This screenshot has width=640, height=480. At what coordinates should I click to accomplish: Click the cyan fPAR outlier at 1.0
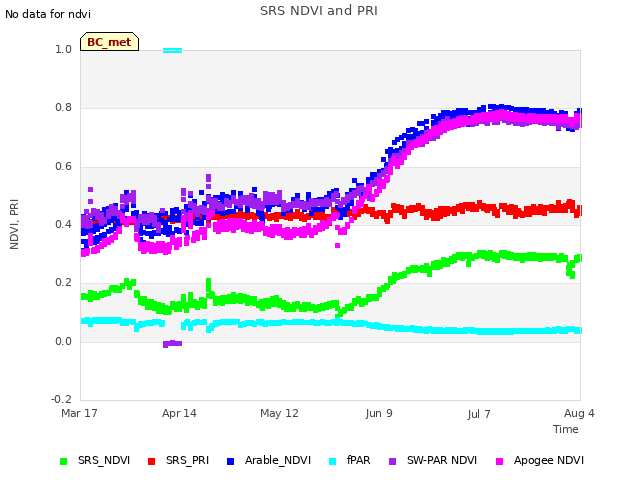(173, 51)
